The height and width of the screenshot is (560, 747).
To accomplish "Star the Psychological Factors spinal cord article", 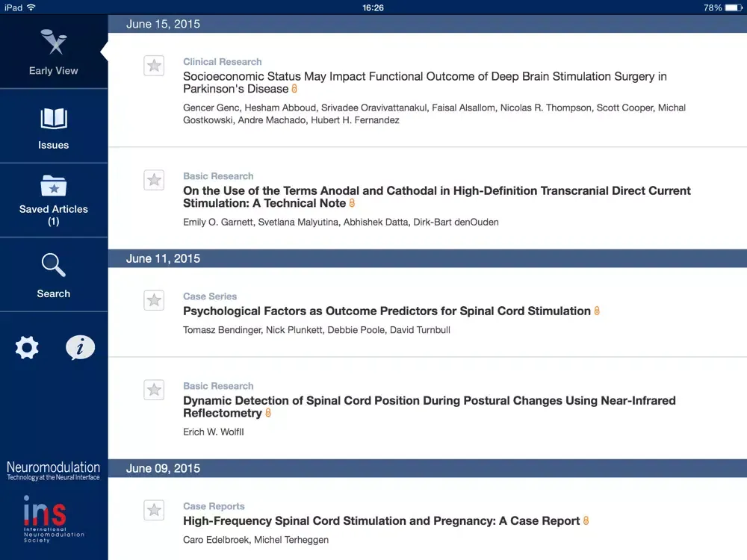I will click(154, 300).
